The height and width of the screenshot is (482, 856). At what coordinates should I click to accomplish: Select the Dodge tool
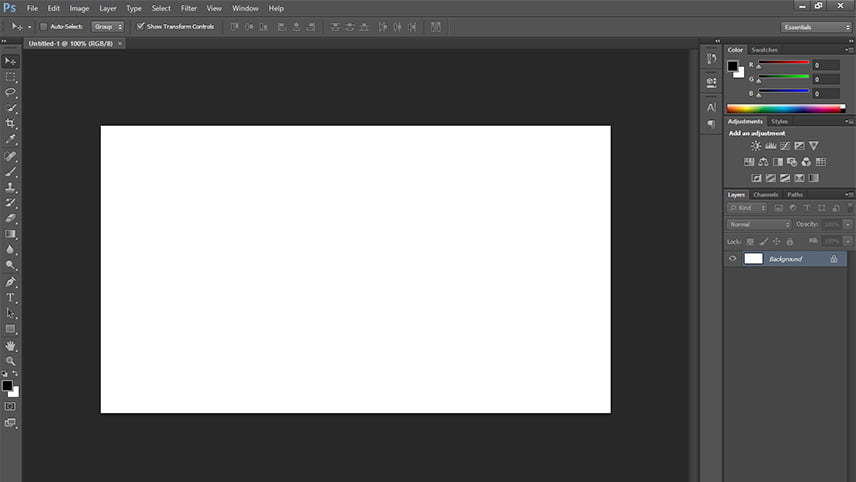point(10,265)
